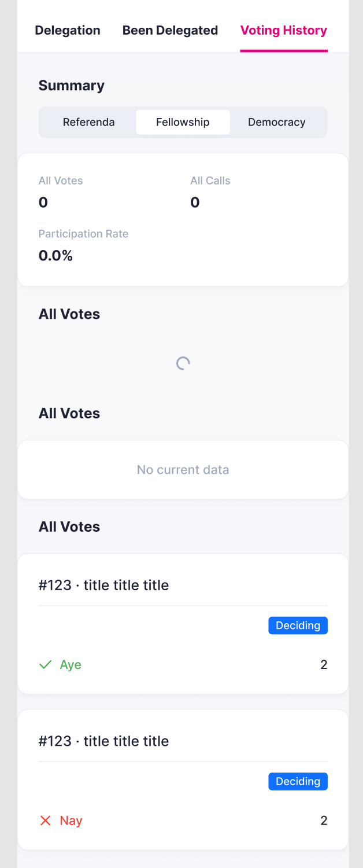Open the Voting History tab
Image resolution: width=363 pixels, height=868 pixels.
tap(284, 30)
